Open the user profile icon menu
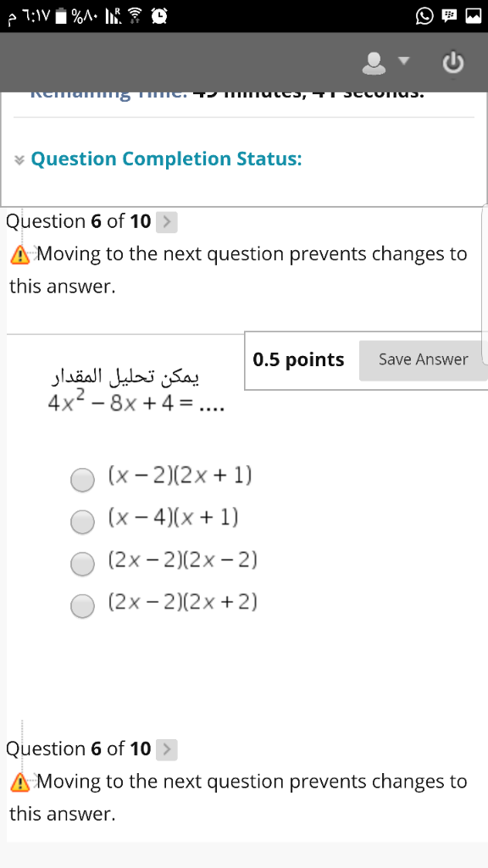Viewport: 488px width, 868px height. 374,63
